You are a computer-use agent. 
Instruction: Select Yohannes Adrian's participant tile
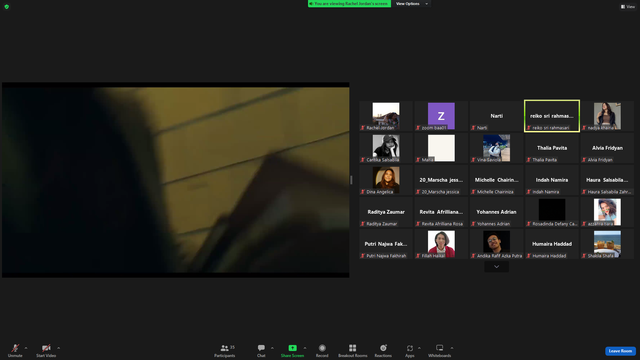496,212
